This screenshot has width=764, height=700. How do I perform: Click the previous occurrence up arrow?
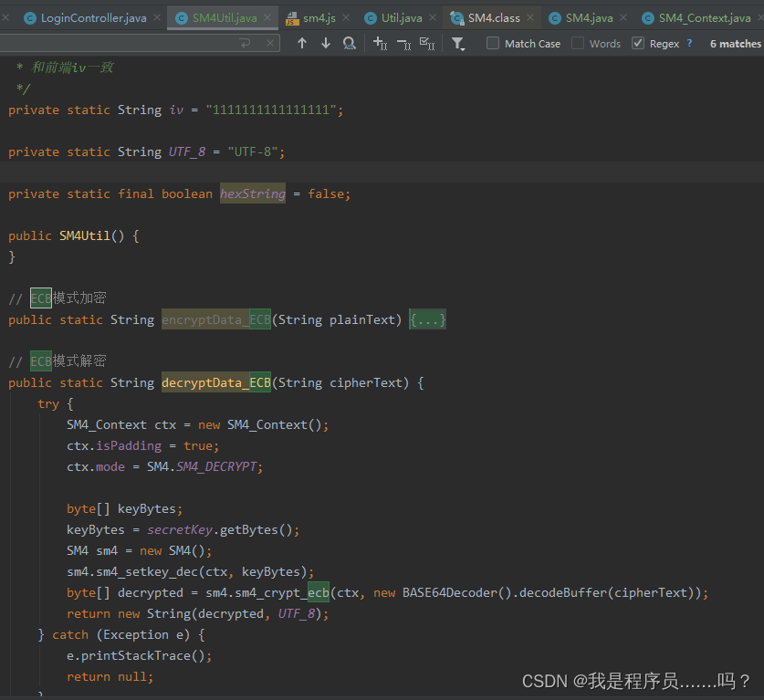(303, 43)
